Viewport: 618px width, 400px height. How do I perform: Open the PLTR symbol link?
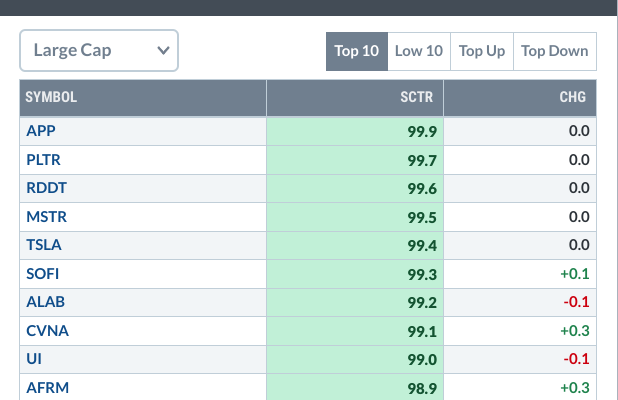[43, 160]
